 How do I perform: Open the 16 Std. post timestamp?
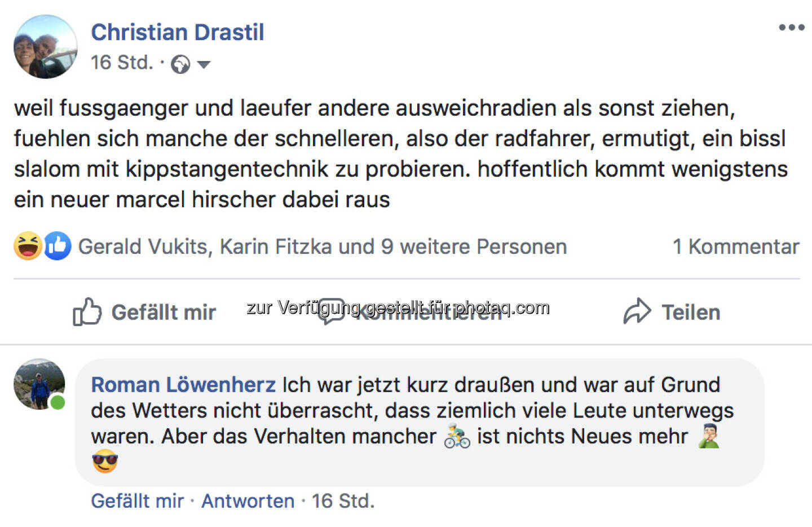coord(122,62)
